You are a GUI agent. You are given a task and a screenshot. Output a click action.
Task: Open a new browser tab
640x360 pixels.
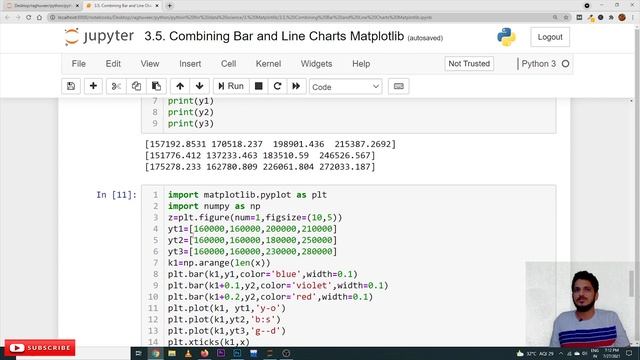pos(169,6)
